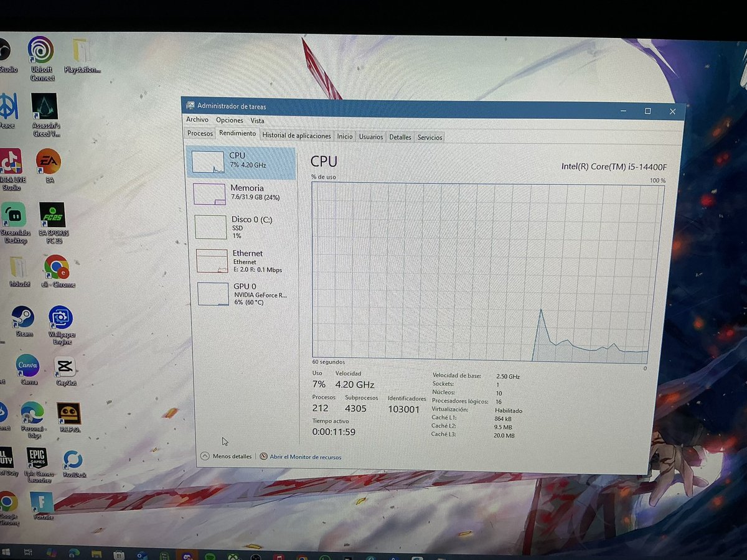Launch EA SPORTS FC 25 shortcut
747x560 pixels.
coord(53,223)
